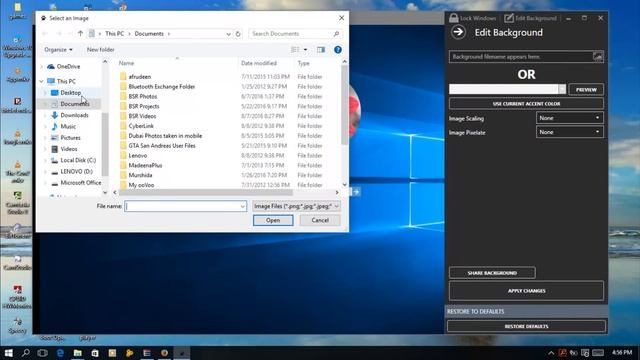
Task: Click USE CURRENT ACCENT COLOR button
Action: coord(526,104)
